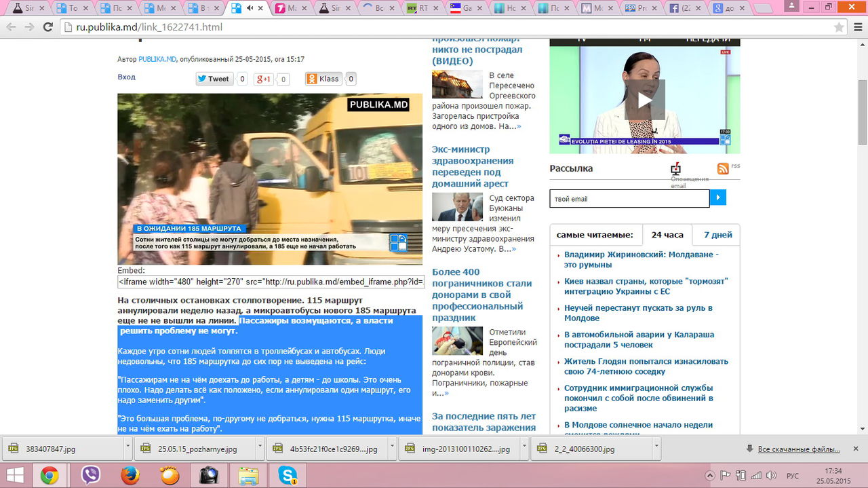Show hidden system tray icons
This screenshot has width=868, height=488.
(710, 476)
